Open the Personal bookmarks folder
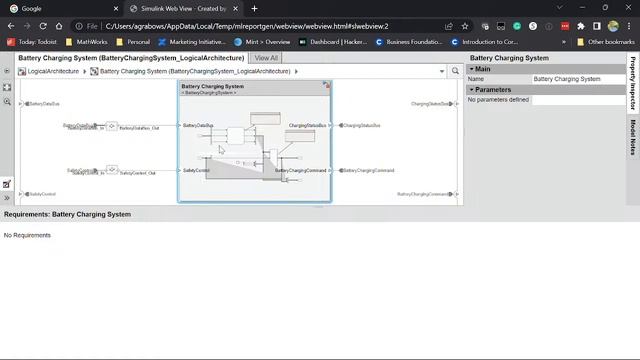The image size is (640, 360). [x=133, y=42]
